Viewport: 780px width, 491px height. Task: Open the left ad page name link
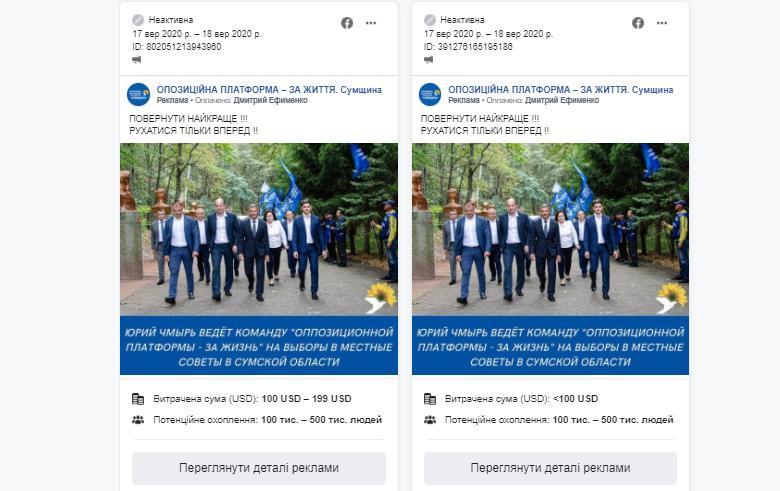269,90
